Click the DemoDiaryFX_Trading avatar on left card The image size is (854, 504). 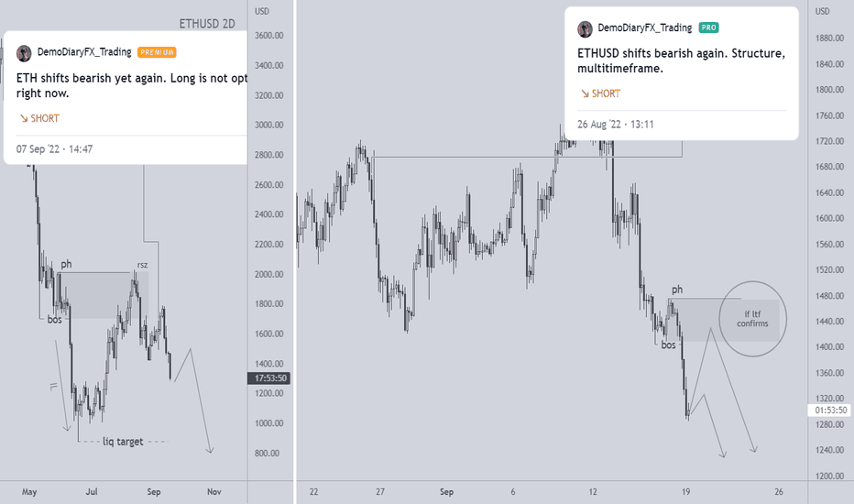[x=24, y=53]
